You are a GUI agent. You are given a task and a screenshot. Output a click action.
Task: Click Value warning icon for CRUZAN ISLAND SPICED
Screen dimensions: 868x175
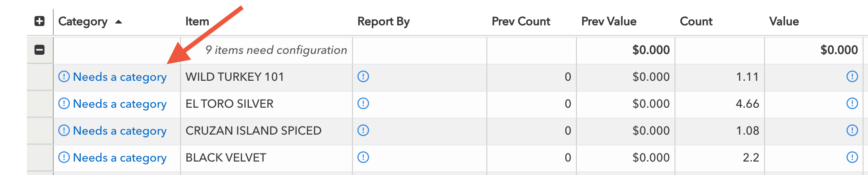click(852, 131)
